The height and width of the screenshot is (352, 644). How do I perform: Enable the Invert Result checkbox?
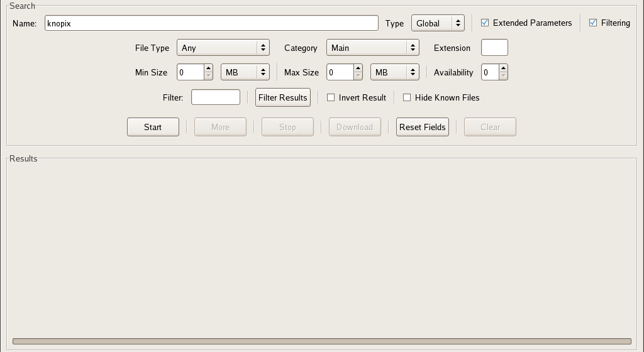click(331, 98)
